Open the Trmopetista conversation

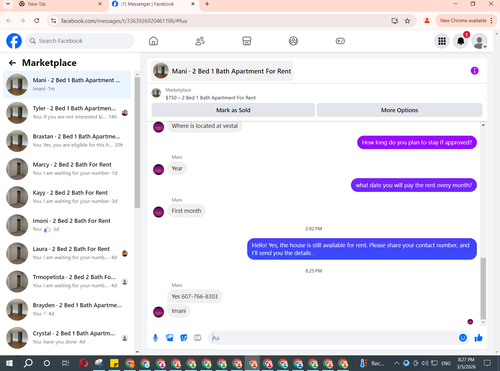click(x=67, y=281)
